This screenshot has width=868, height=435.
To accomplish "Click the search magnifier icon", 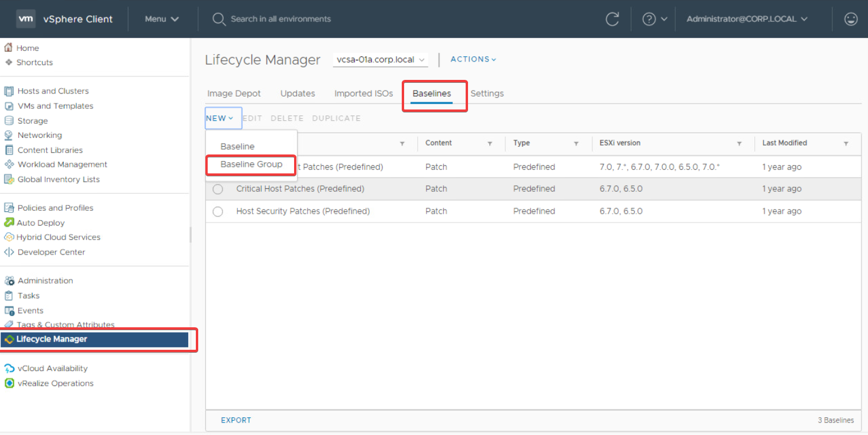I will [219, 19].
